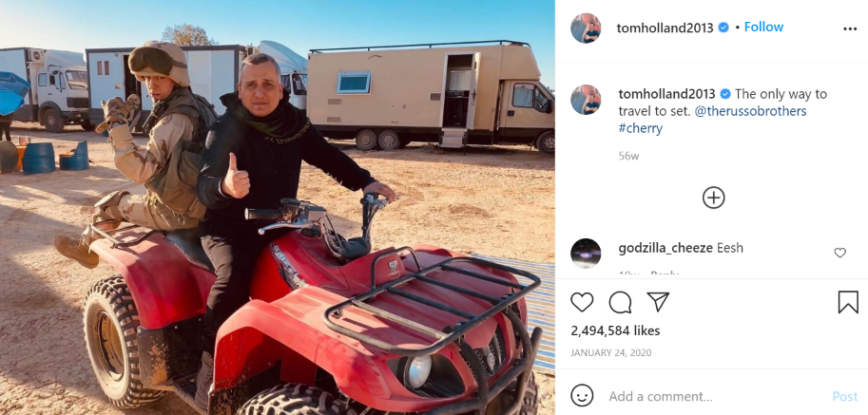Like the post with the heart icon
This screenshot has width=868, height=415.
point(582,302)
